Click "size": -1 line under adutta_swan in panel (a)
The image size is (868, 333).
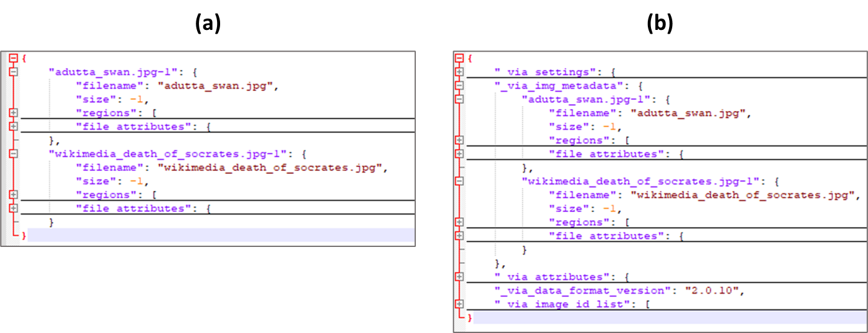tap(112, 99)
